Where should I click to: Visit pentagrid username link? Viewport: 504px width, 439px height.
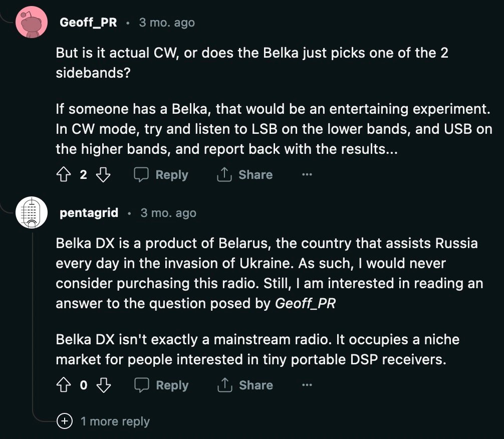(x=89, y=213)
